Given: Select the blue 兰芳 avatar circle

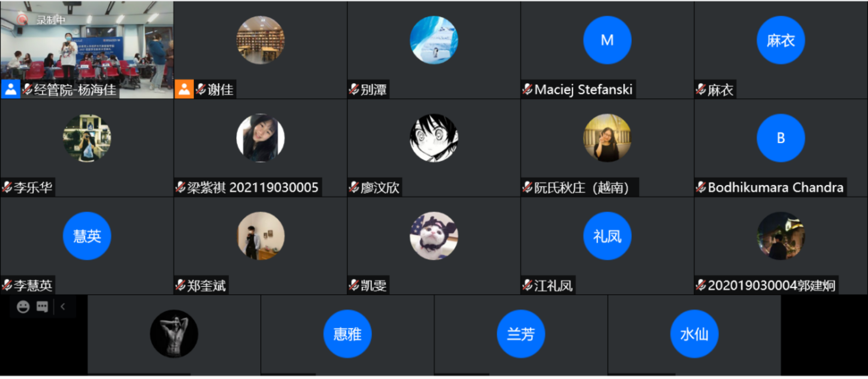Looking at the screenshot, I should (x=520, y=334).
